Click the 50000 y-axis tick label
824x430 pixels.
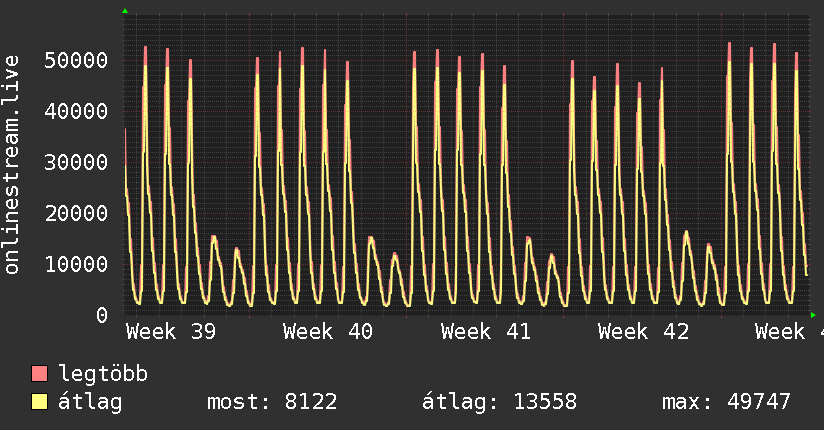coord(76,60)
